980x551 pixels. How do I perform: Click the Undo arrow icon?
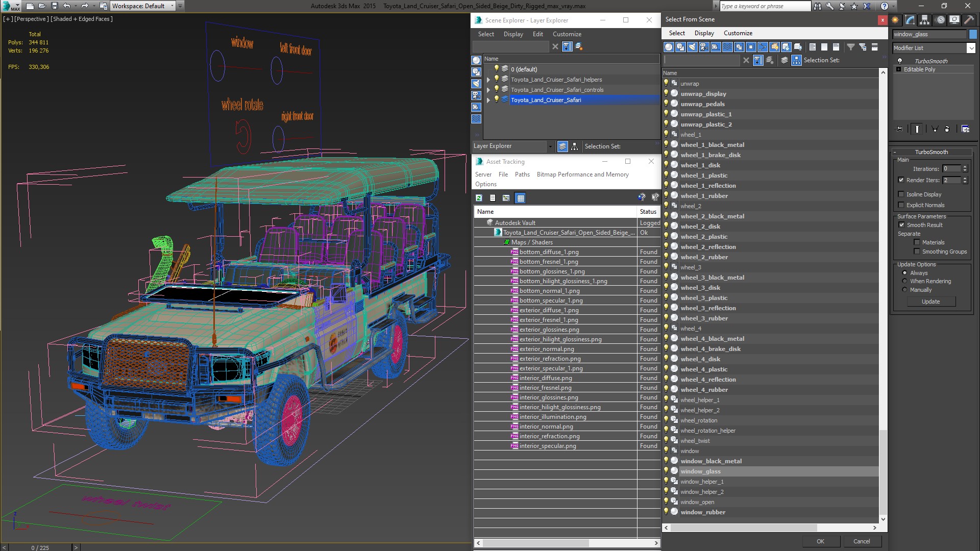coord(66,6)
